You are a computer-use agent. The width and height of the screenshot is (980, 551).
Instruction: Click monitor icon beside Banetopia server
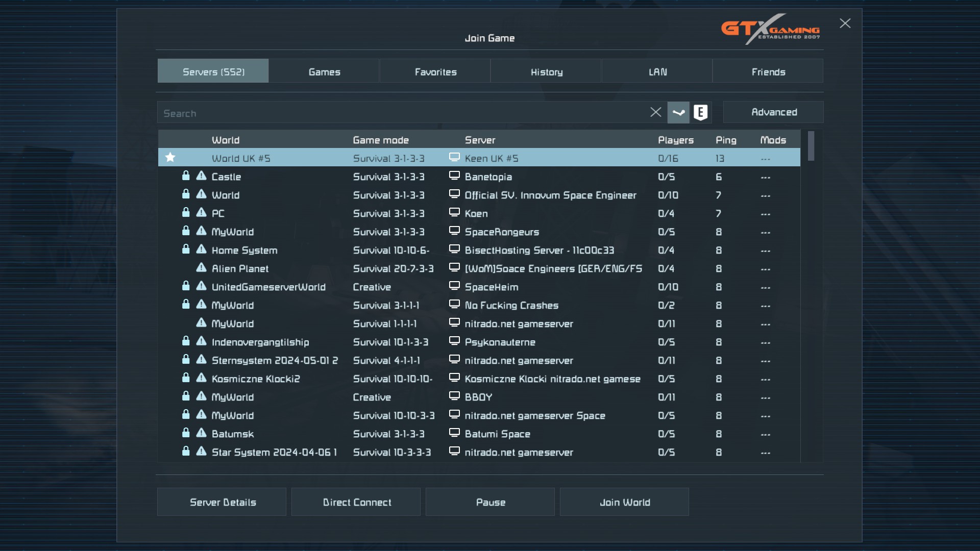click(x=454, y=176)
